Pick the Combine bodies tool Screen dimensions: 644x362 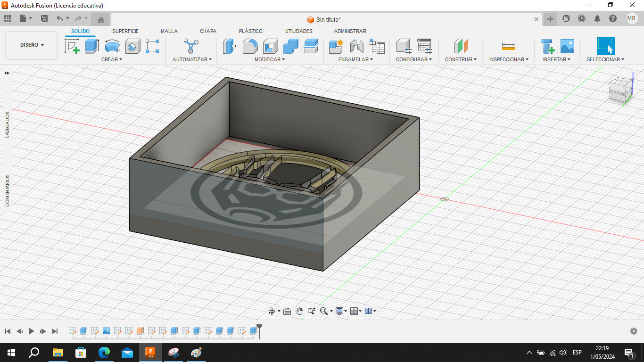click(290, 46)
